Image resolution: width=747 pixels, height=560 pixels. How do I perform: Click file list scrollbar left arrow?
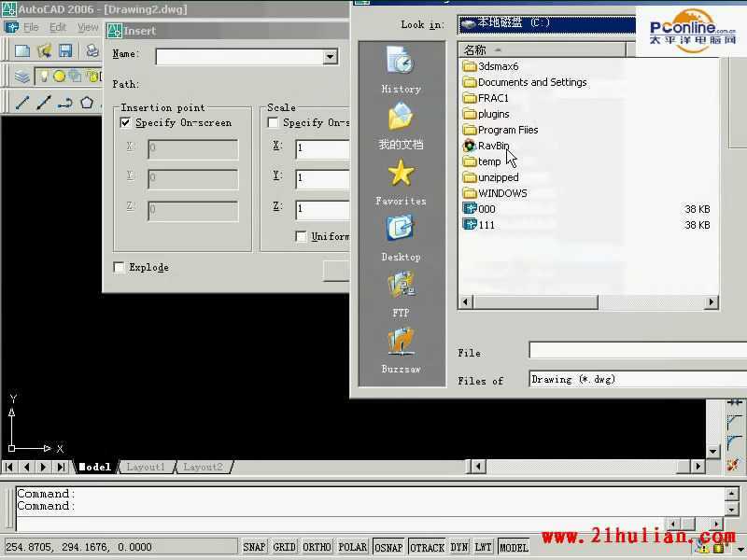[466, 301]
